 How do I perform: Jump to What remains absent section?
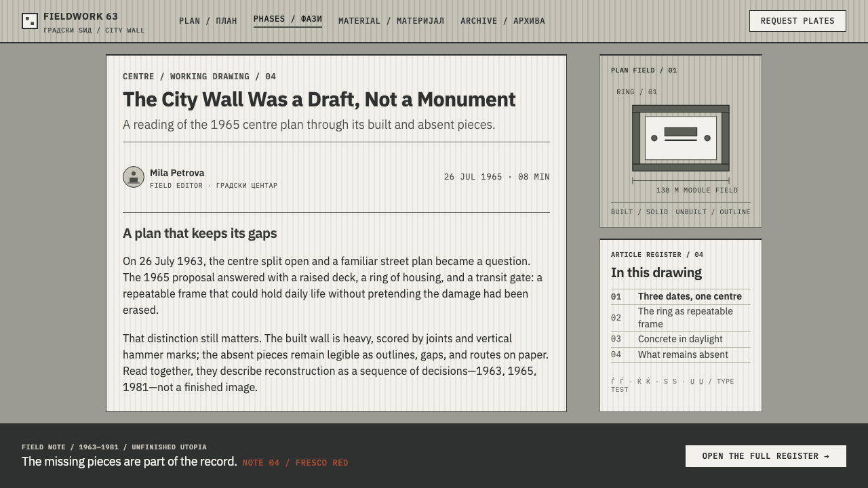pos(681,355)
